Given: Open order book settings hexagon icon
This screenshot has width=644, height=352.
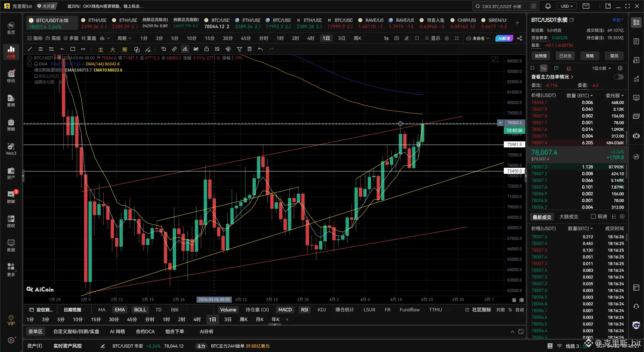Looking at the screenshot, I should 620,68.
